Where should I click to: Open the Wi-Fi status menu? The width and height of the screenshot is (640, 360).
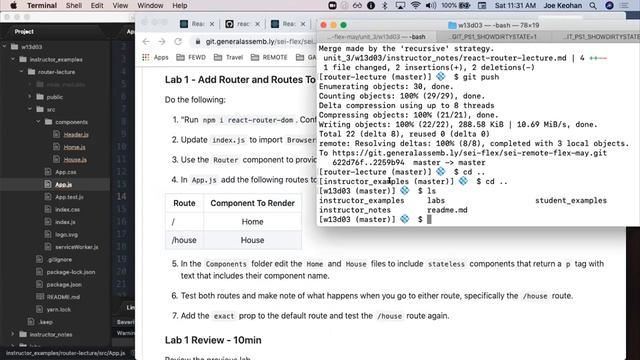tap(415, 5)
